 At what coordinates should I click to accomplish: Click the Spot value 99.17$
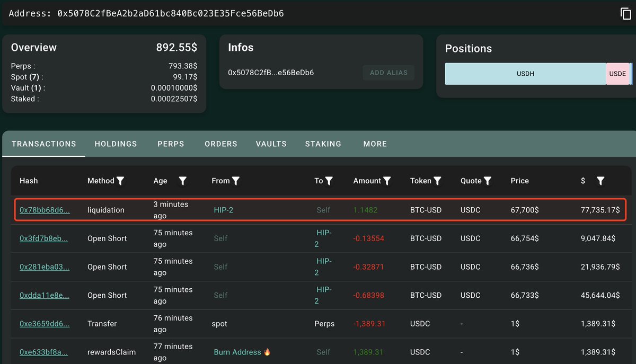point(185,77)
